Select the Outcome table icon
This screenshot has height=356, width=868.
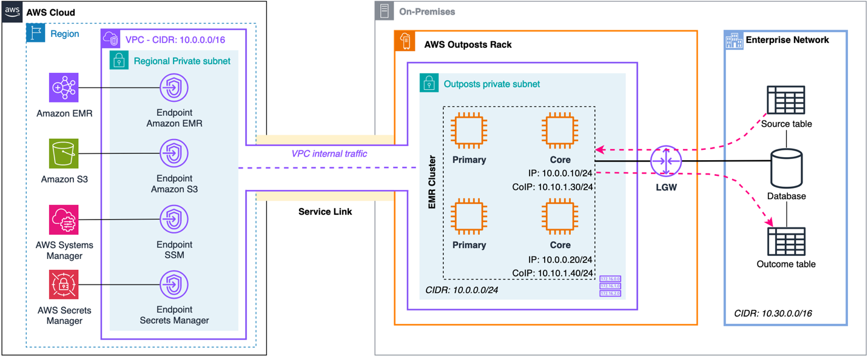coord(786,241)
